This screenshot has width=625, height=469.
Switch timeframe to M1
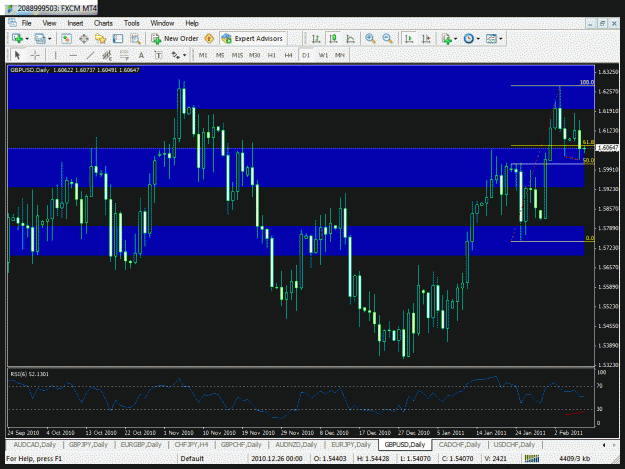point(203,55)
